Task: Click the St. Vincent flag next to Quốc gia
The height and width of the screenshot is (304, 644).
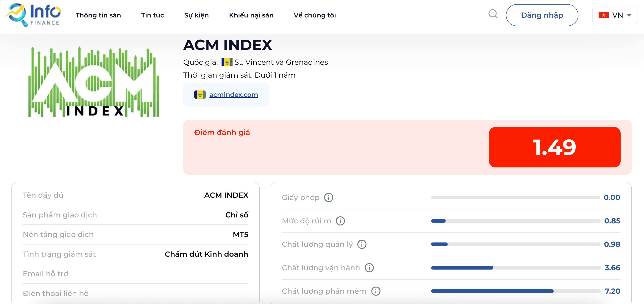Action: (227, 62)
